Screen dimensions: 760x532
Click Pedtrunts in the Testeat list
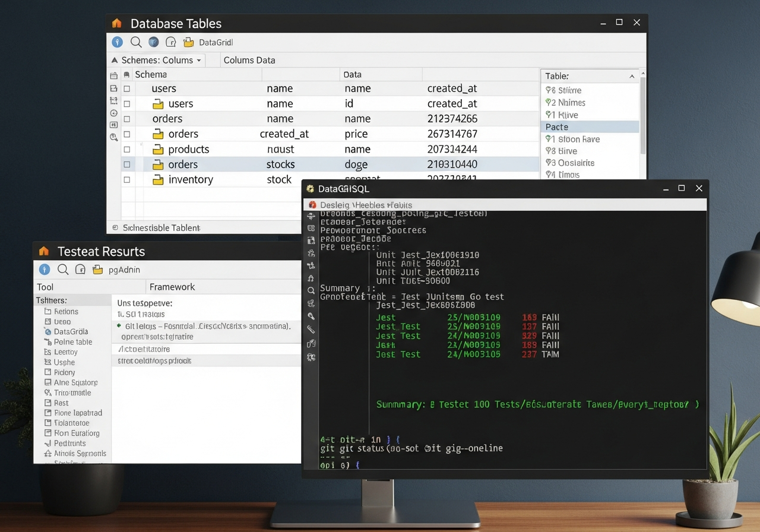[69, 443]
